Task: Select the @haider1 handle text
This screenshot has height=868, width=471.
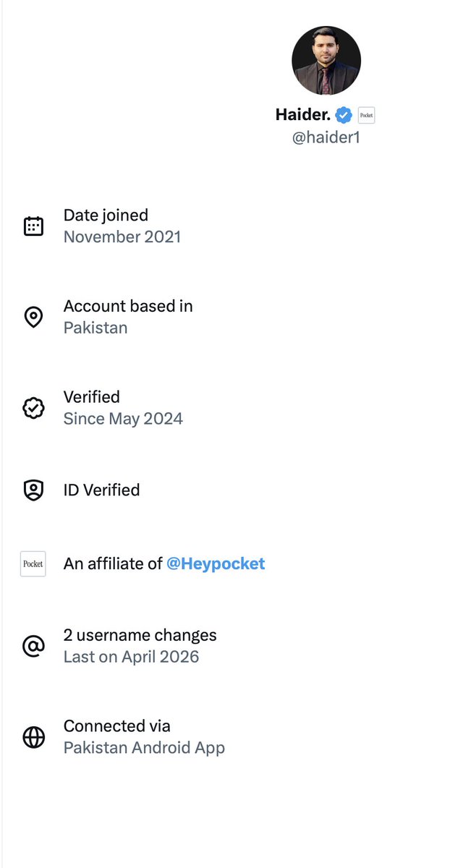Action: click(x=326, y=137)
